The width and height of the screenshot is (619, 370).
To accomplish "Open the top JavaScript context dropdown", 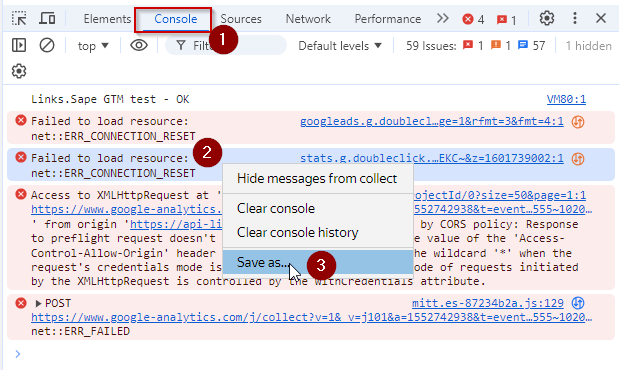I will pyautogui.click(x=93, y=46).
